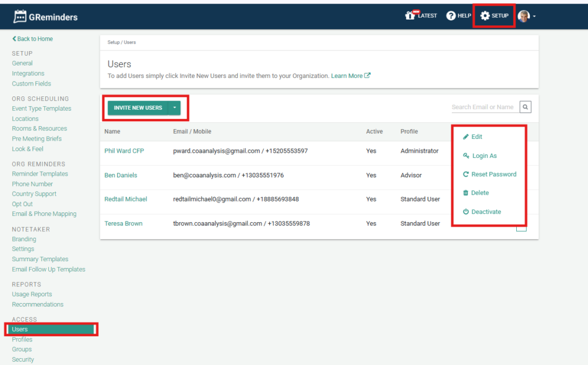Click the Learn More external link icon
The image size is (588, 365).
coord(367,76)
